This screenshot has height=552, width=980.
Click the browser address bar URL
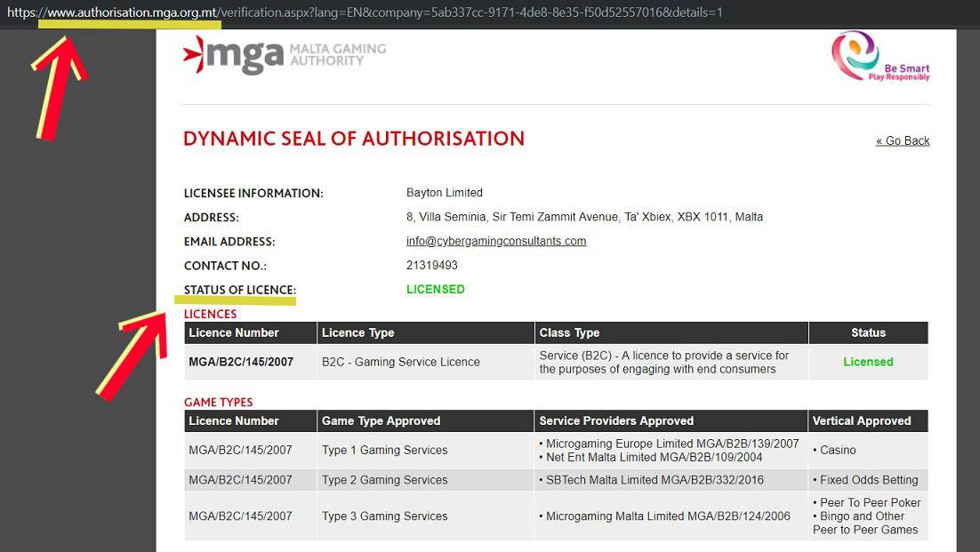[x=365, y=12]
